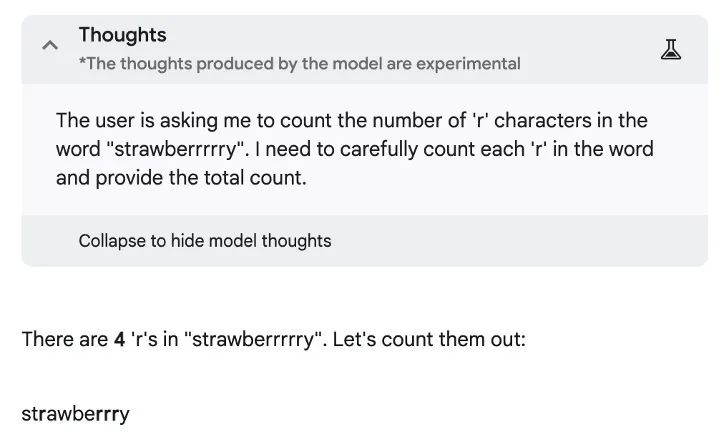The image size is (724, 442).
Task: Click the word "strawberrry" on the last line
Action: (75, 414)
